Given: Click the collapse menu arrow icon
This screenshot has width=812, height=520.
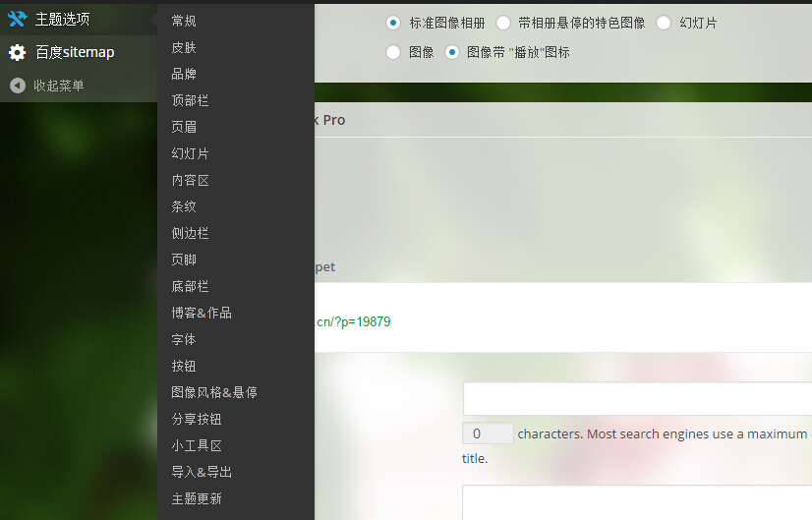Looking at the screenshot, I should pyautogui.click(x=17, y=86).
